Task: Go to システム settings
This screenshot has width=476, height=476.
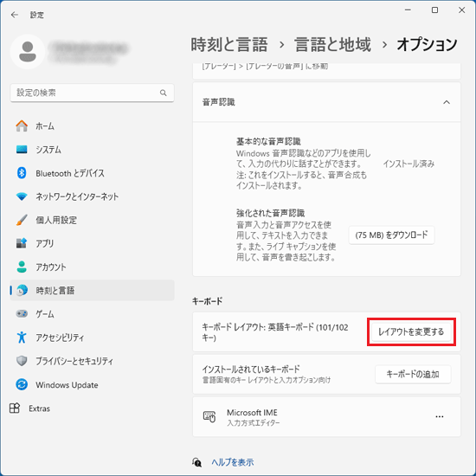Action: tap(92, 150)
